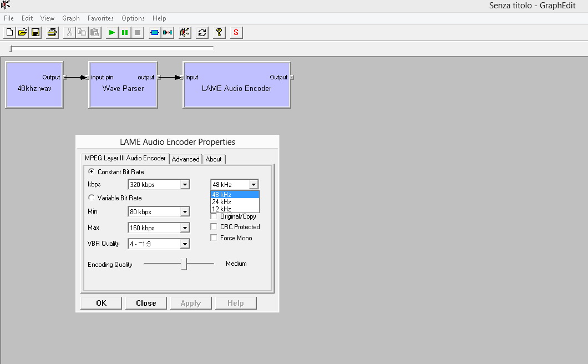This screenshot has height=364, width=588.
Task: Choose 24 kHz from the sample rate list
Action: tap(222, 202)
